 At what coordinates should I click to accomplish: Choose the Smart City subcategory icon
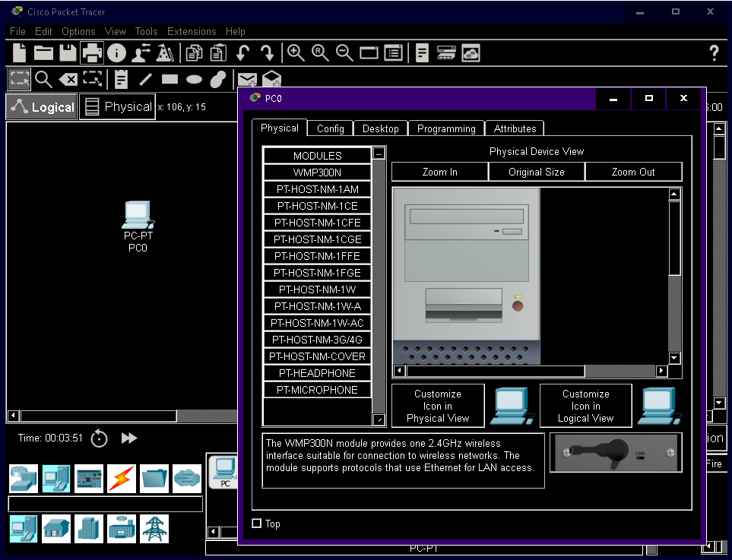[x=89, y=528]
